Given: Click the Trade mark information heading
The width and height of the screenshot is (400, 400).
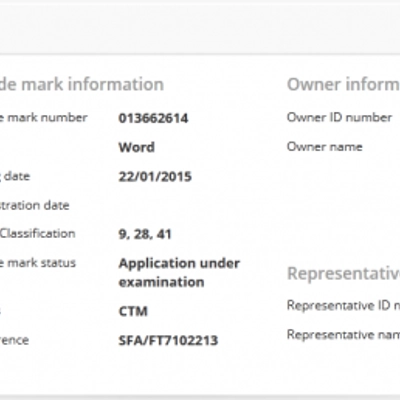Looking at the screenshot, I should point(82,84).
